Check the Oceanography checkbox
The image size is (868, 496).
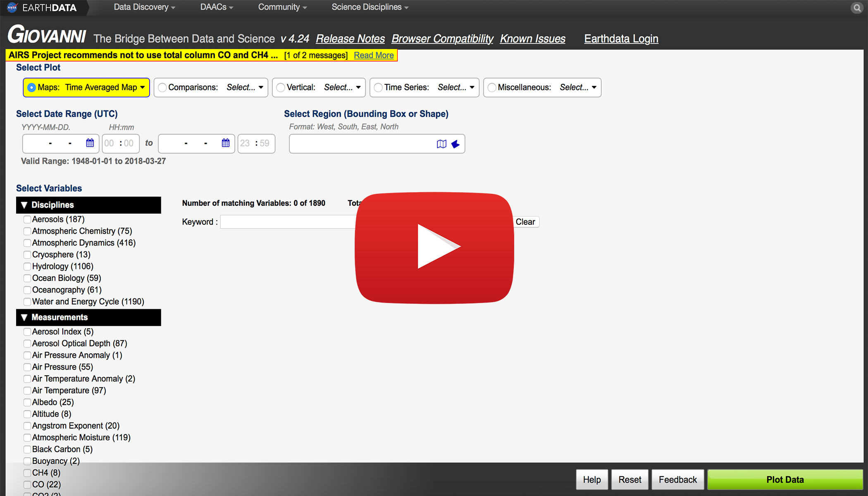(27, 290)
